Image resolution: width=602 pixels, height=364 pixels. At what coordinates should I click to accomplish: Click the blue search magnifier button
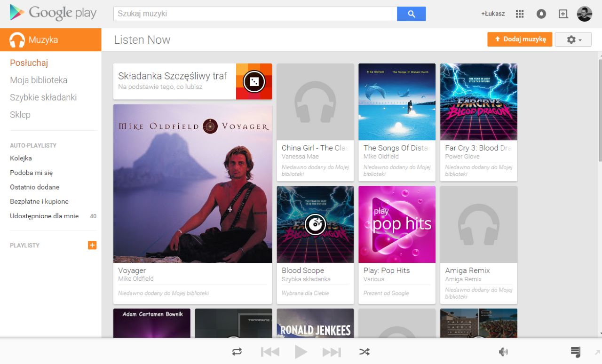point(412,14)
